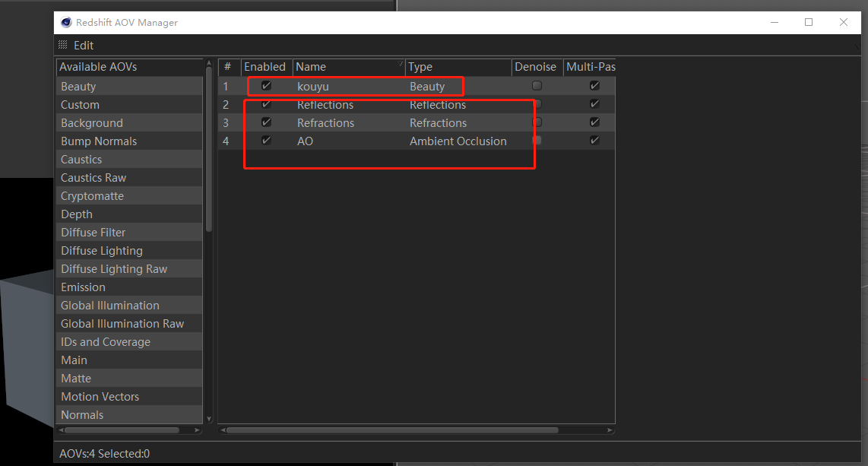Image resolution: width=868 pixels, height=466 pixels.
Task: Select Diffuse Lighting Raw in Available AOVs
Action: click(129, 269)
